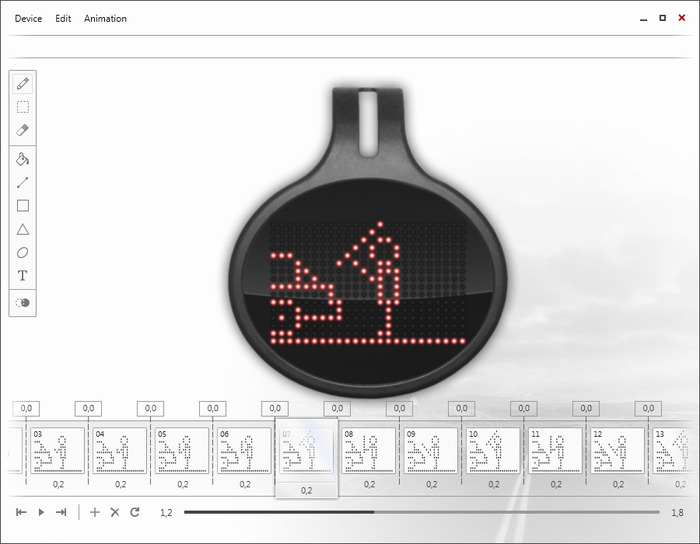Open the Edit menu
Screen dimensions: 700x544
(63, 19)
